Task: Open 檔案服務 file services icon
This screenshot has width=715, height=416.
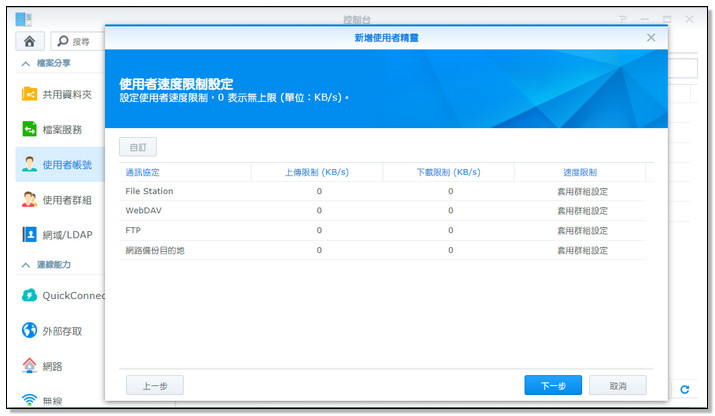Action: click(30, 130)
